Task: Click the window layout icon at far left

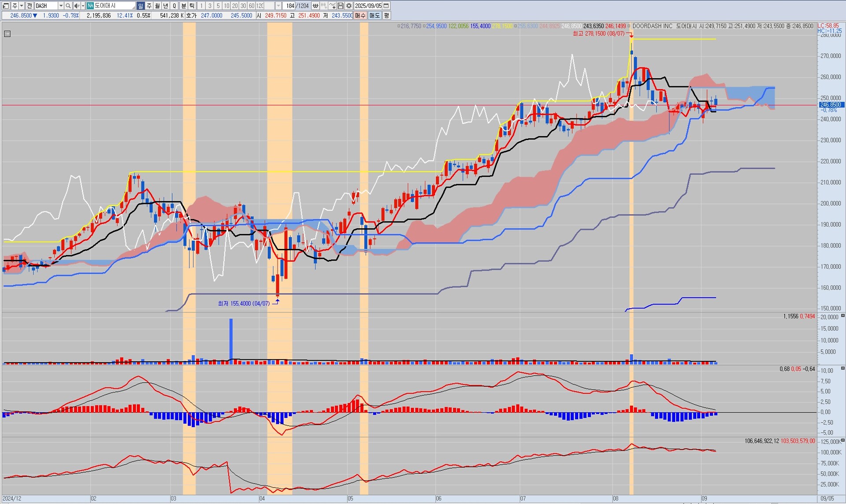Action: pyautogui.click(x=6, y=6)
